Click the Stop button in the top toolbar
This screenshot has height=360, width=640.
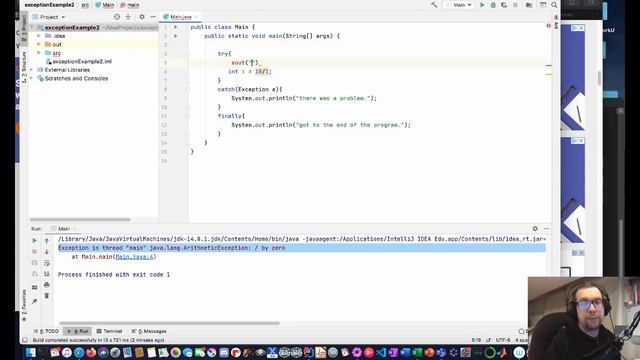click(x=516, y=5)
